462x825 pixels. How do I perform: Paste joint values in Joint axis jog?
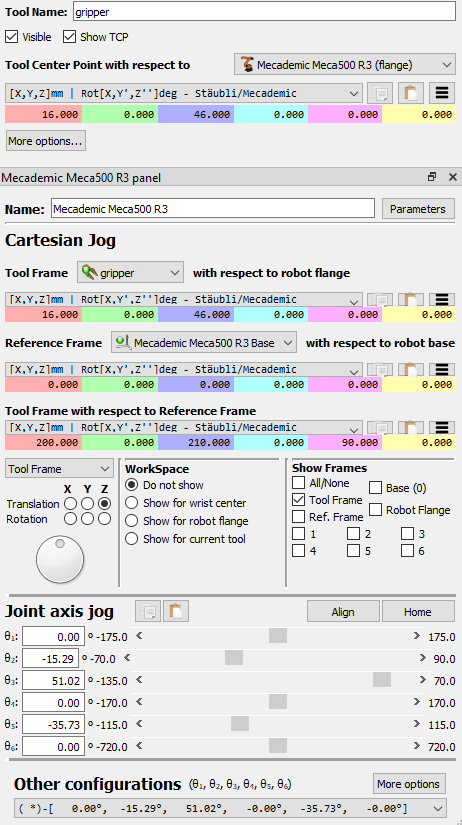[x=176, y=612]
